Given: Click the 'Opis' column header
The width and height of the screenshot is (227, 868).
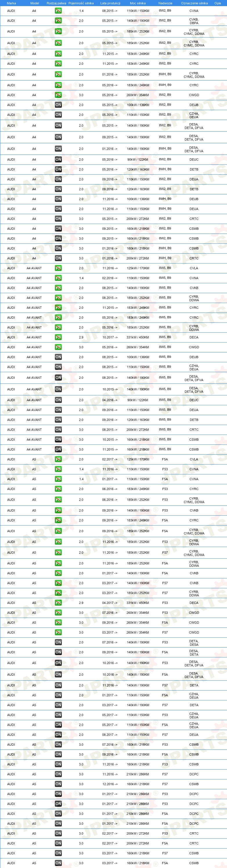Looking at the screenshot, I should (218, 3).
